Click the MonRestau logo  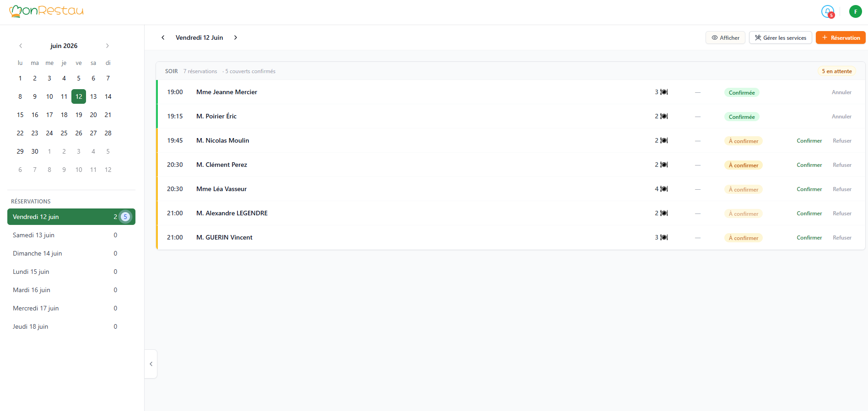point(46,11)
